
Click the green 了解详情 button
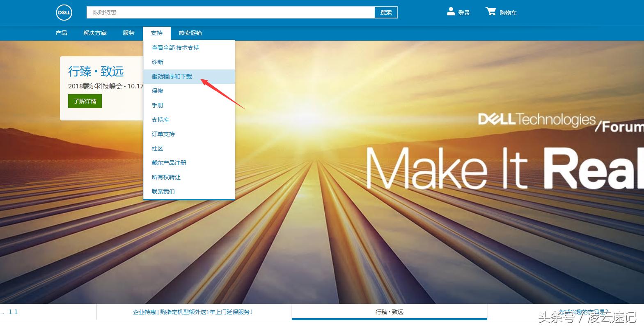point(85,101)
